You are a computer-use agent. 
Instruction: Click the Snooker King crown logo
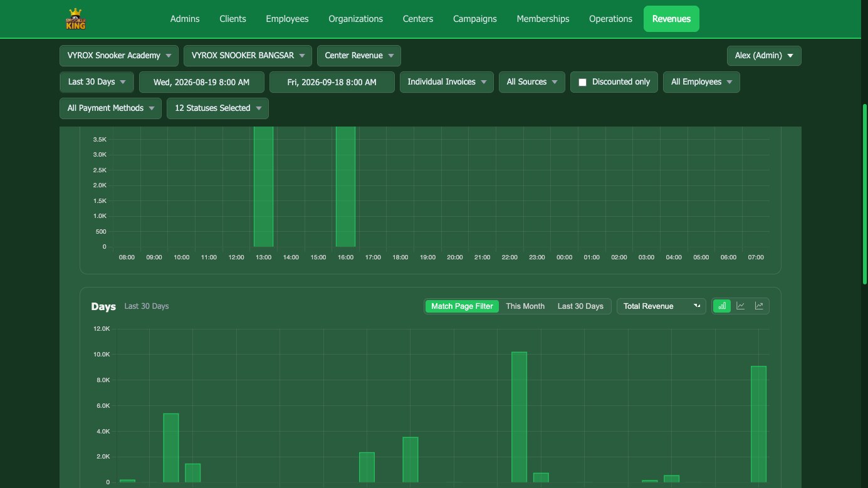click(x=76, y=19)
